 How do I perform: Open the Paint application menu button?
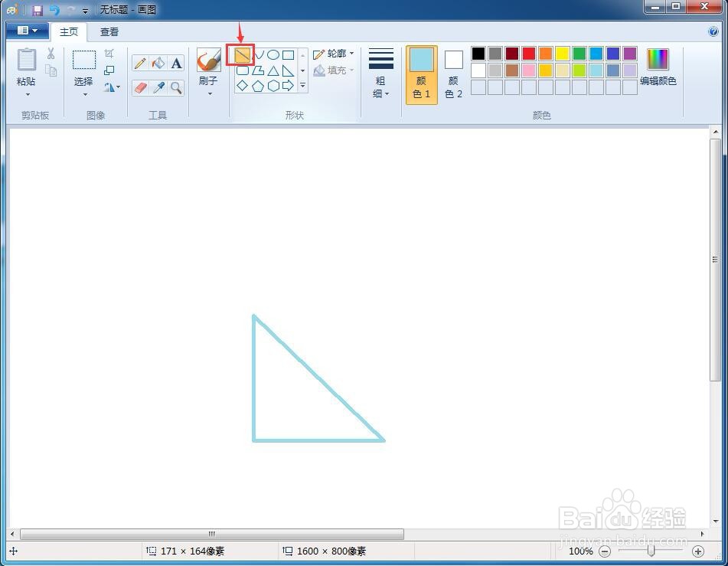point(28,31)
